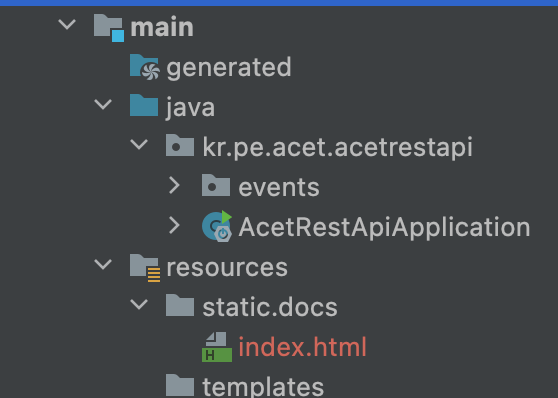Click the index.html file icon

[x=217, y=347]
